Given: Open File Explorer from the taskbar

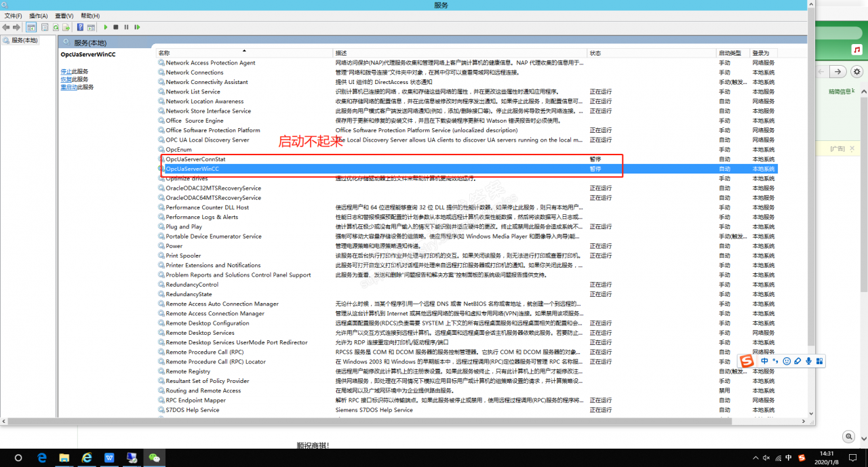Looking at the screenshot, I should (64, 458).
